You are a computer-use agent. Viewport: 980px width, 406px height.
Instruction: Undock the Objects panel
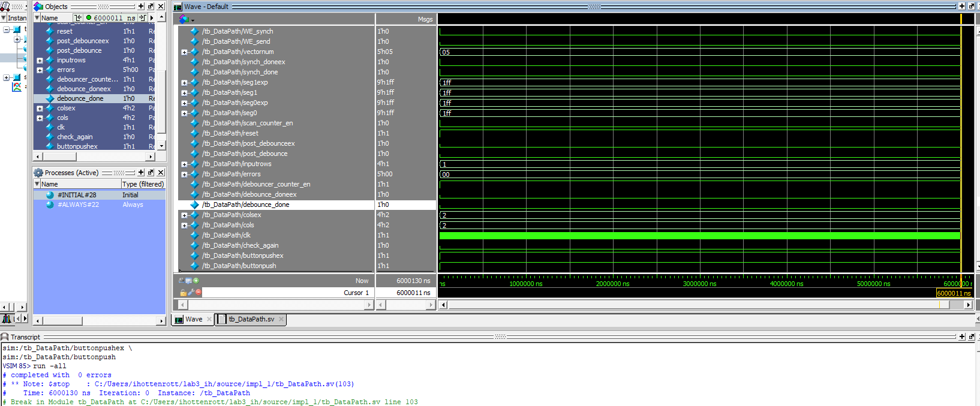pyautogui.click(x=151, y=7)
